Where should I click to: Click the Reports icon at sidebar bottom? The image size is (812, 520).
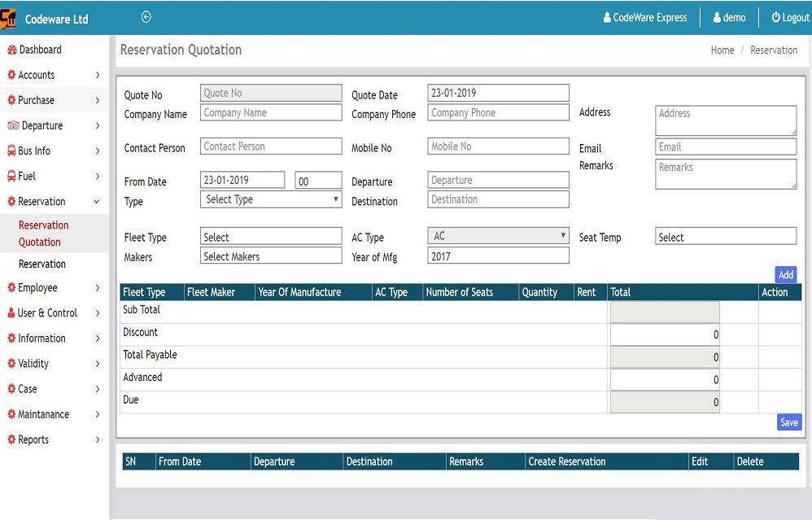coord(11,439)
